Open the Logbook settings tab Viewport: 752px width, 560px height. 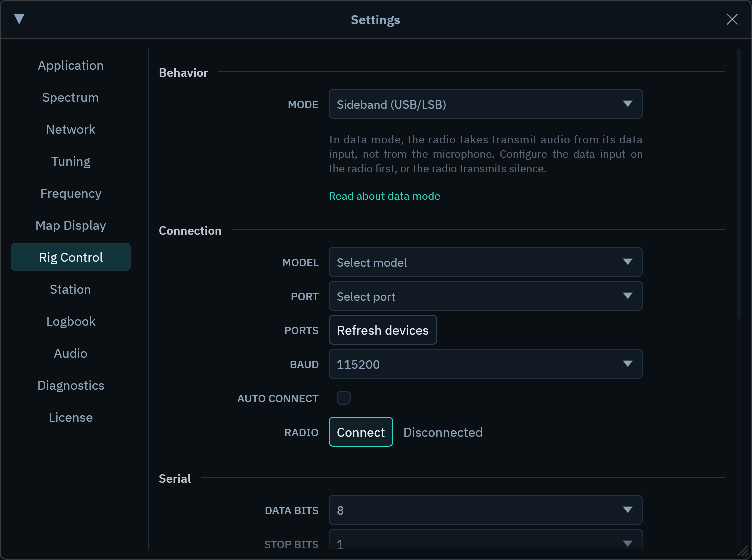[71, 321]
